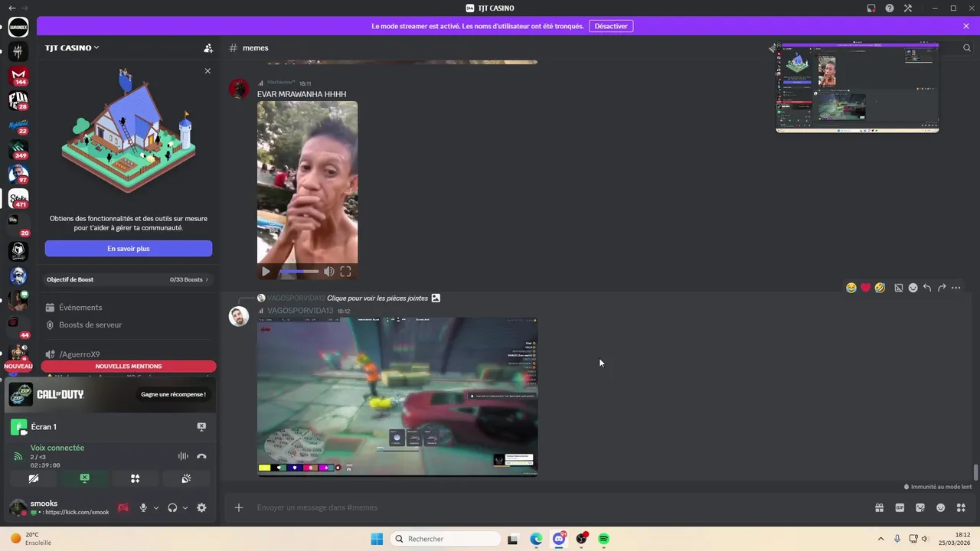Reply to the message
Viewport: 980px width, 551px height.
pos(927,288)
